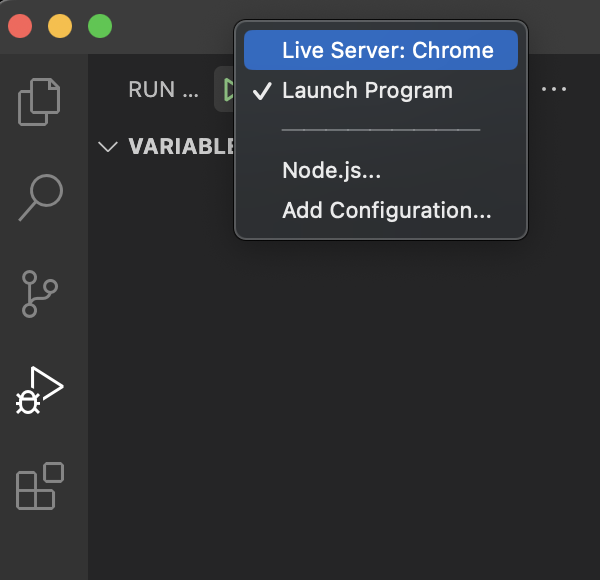Minimize the window with the yellow button

[x=60, y=26]
